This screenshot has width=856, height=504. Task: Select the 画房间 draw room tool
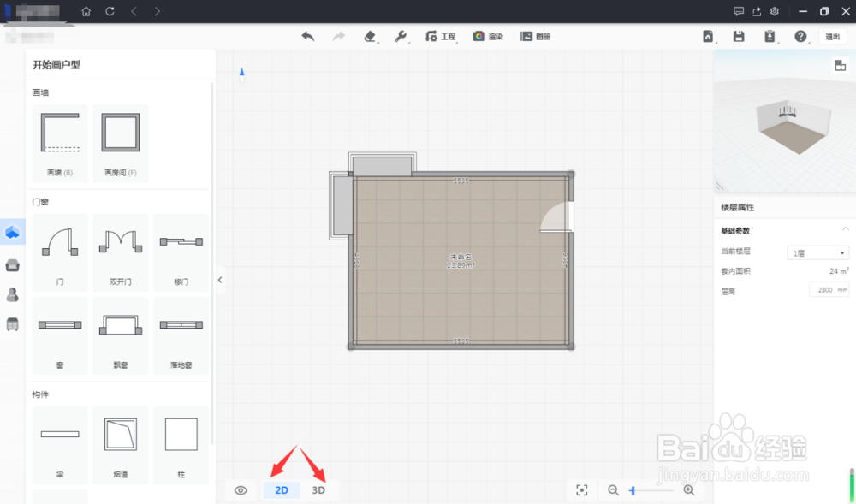(121, 144)
